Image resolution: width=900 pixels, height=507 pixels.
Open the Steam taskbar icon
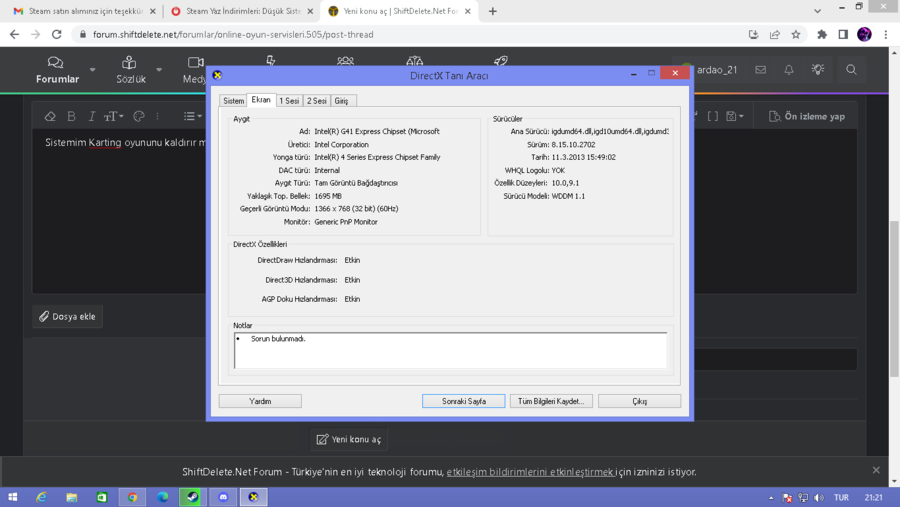tap(192, 497)
